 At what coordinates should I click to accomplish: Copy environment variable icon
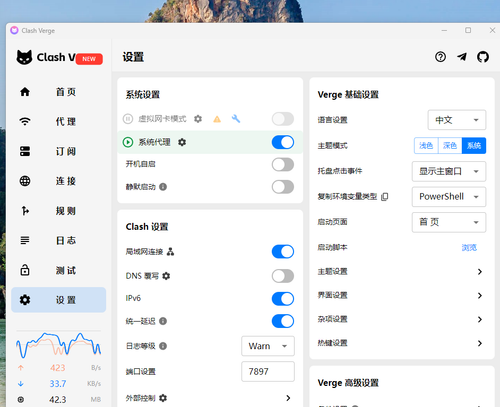pos(384,197)
